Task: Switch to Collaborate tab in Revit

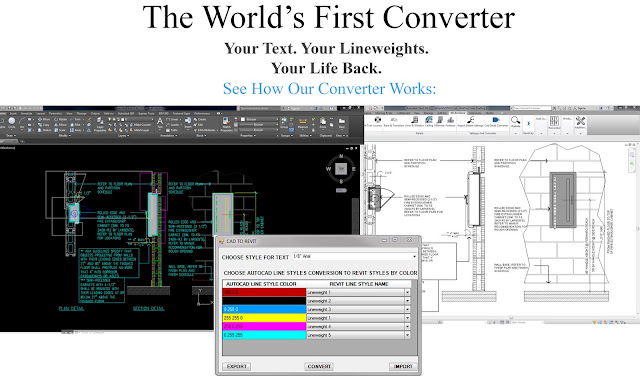Action: (x=403, y=113)
